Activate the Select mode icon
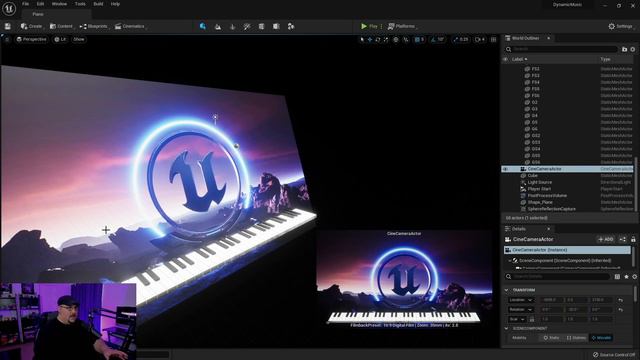The width and height of the screenshot is (640, 360). [x=203, y=27]
